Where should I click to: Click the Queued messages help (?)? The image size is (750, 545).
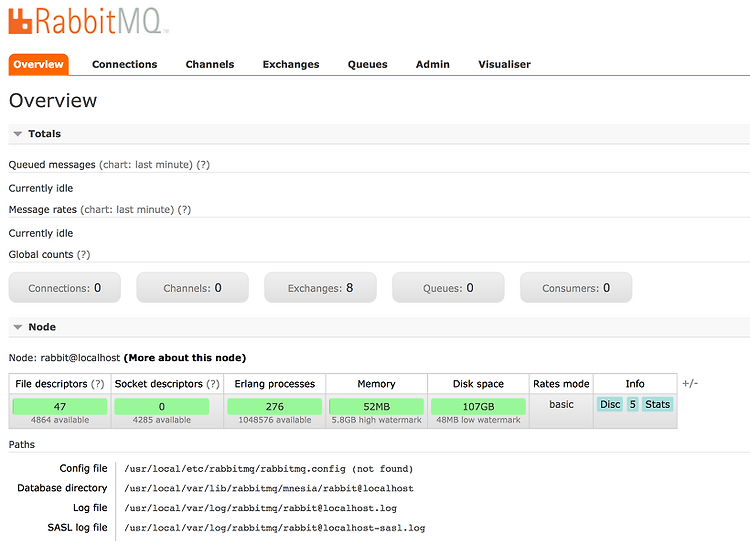point(203,165)
